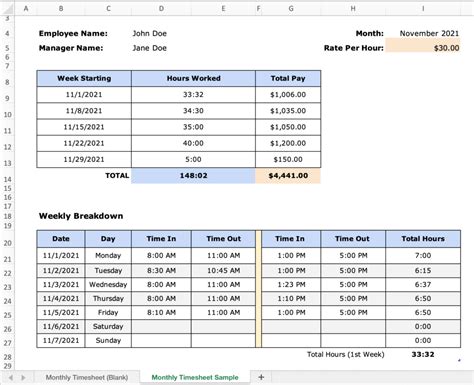
Task: Click the 33:32 first week total hours
Action: coord(423,354)
